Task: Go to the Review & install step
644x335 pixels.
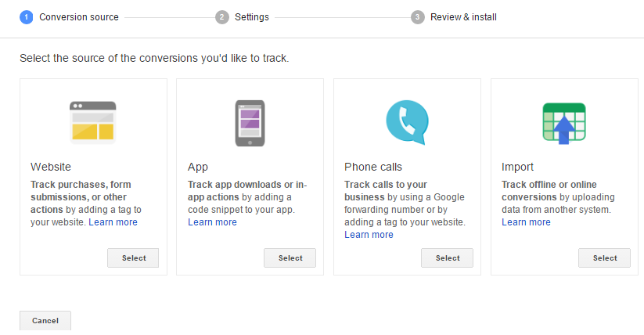Action: click(463, 17)
